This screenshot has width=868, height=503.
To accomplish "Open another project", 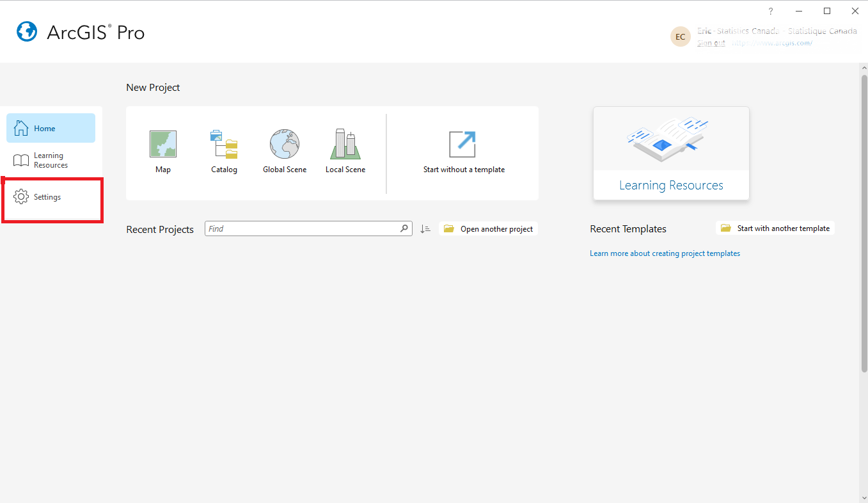I will [489, 228].
